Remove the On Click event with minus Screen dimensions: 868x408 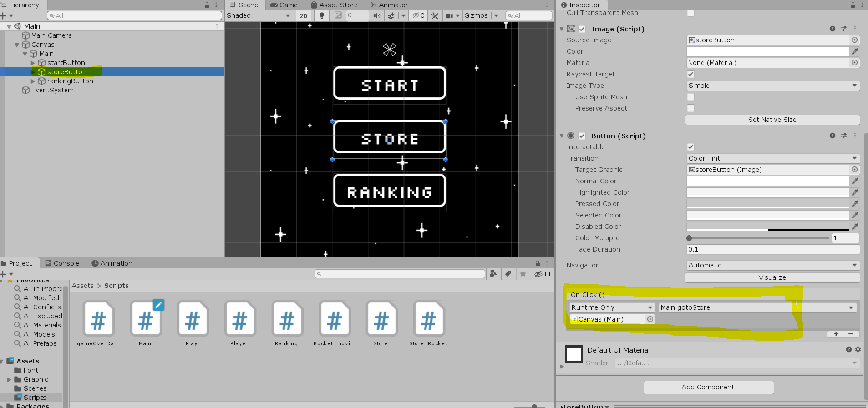(x=851, y=334)
